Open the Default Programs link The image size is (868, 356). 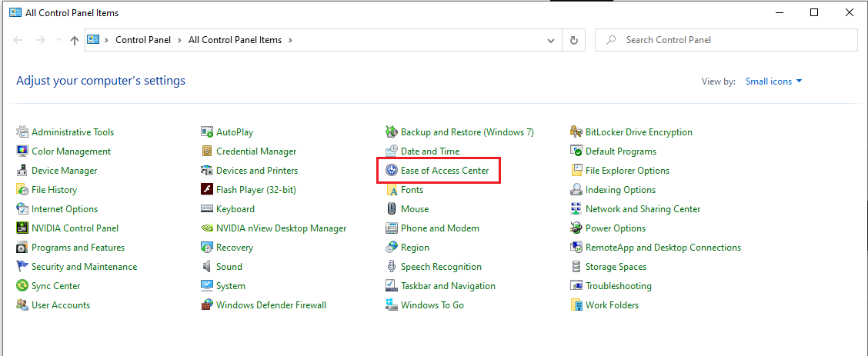(621, 151)
